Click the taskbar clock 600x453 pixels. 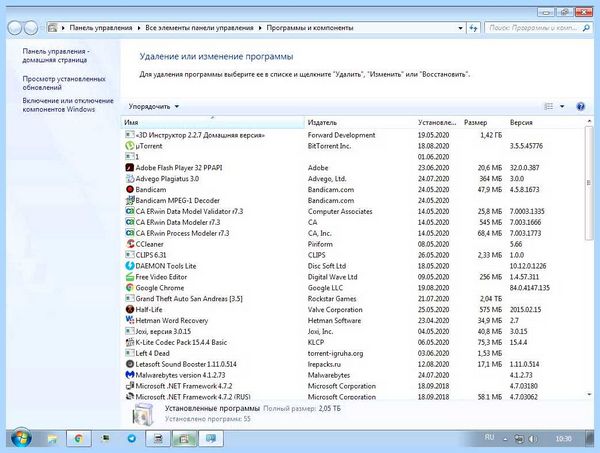coord(564,439)
